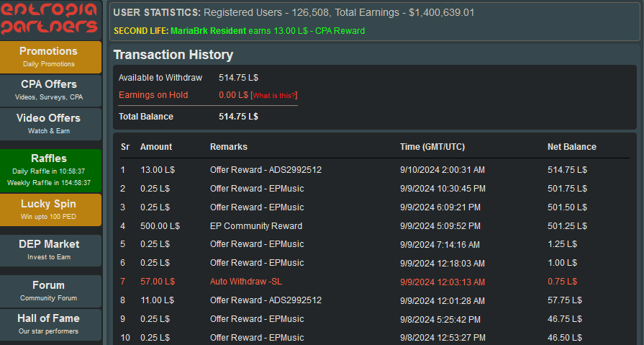
Task: Open CPA Offers section
Action: [50, 91]
